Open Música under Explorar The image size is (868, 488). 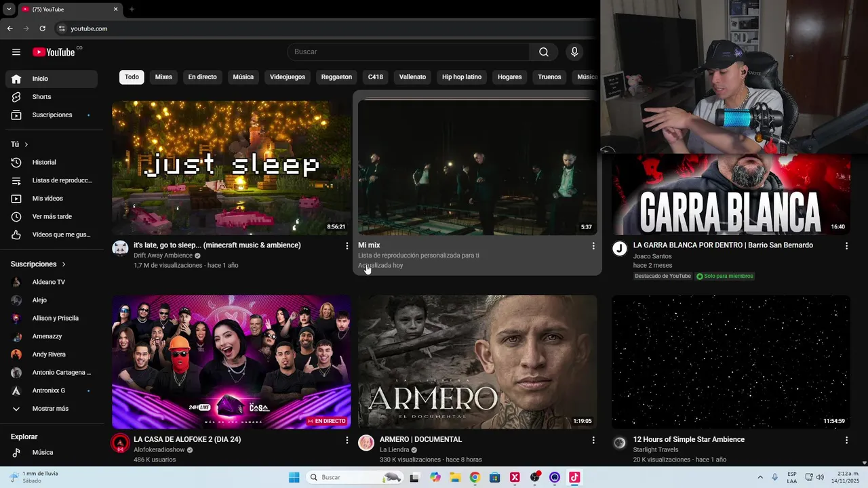52,453
